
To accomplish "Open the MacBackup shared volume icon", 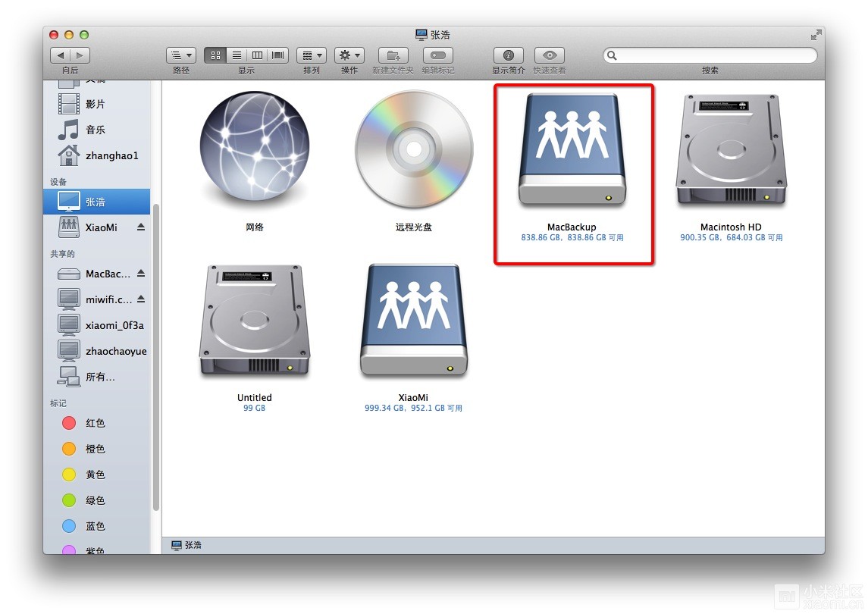I will point(572,151).
